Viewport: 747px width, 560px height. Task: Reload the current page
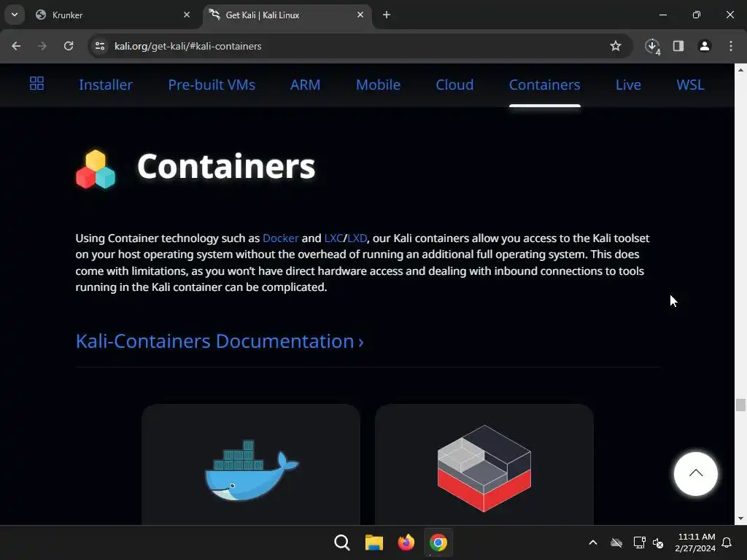(69, 46)
